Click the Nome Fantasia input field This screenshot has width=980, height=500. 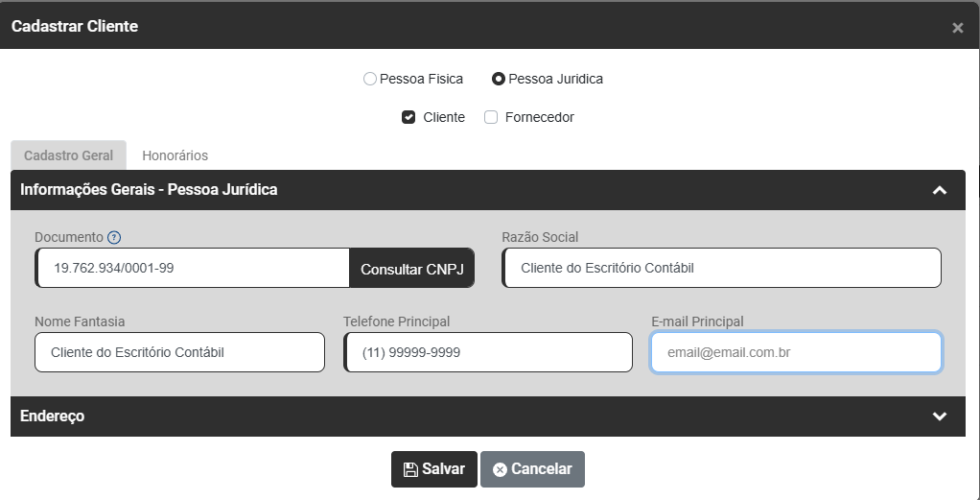pyautogui.click(x=179, y=352)
